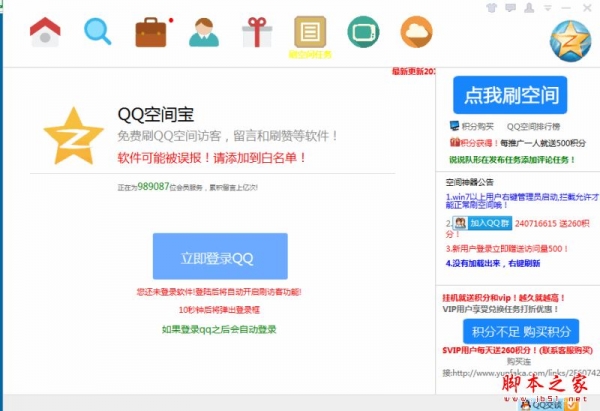Select the 刷空间任务 task list icon
Viewport: 600px width, 411px height.
point(310,32)
